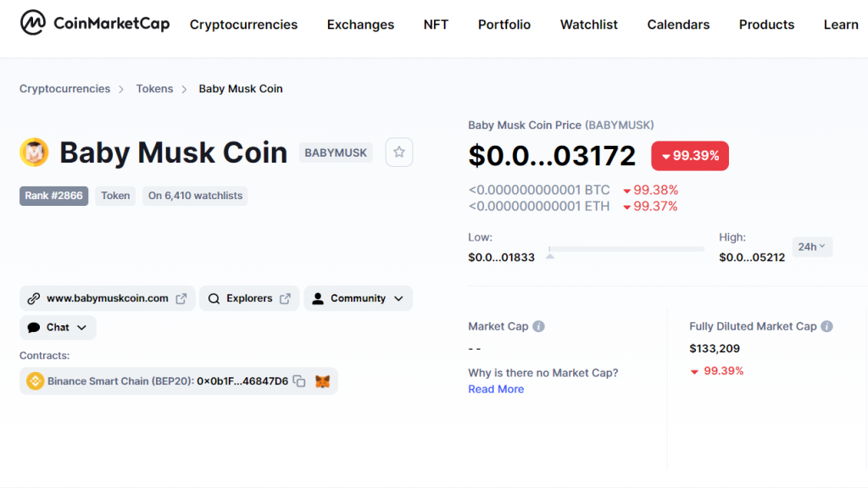This screenshot has width=868, height=488.
Task: Click the Binance Smart Chain icon
Action: (35, 381)
